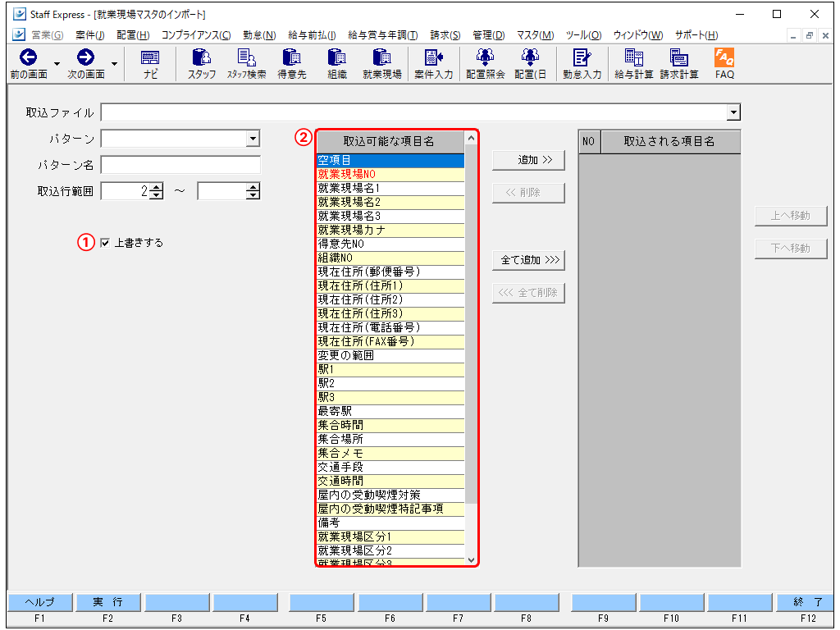Open the 配置照会 toolbar icon
The image size is (840, 630).
point(485,58)
